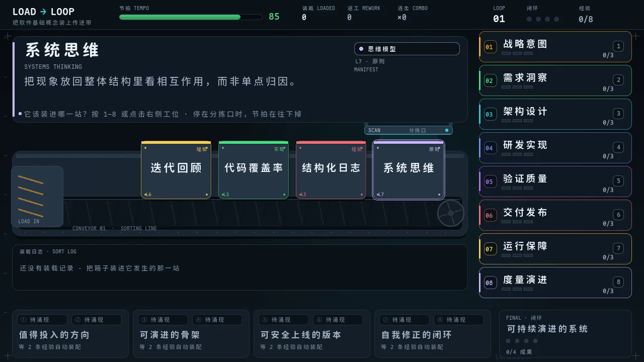
Task: Send crate to 06 交付发布
Action: 555,215
